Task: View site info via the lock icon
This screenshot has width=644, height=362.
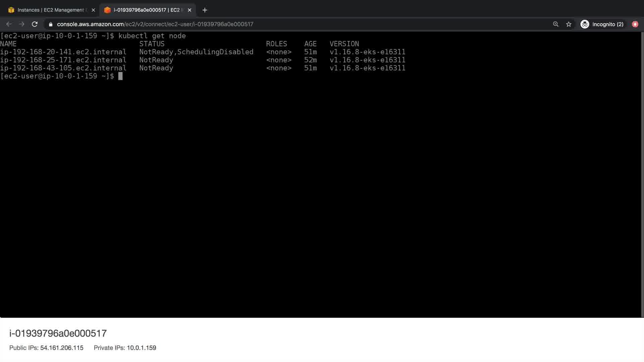Action: [x=51, y=24]
